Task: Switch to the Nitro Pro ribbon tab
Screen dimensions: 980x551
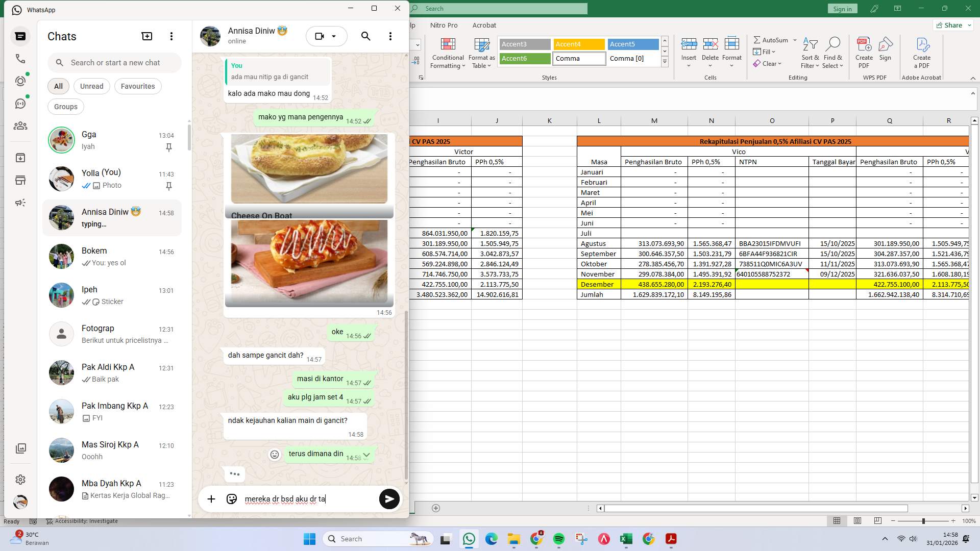Action: coord(444,25)
